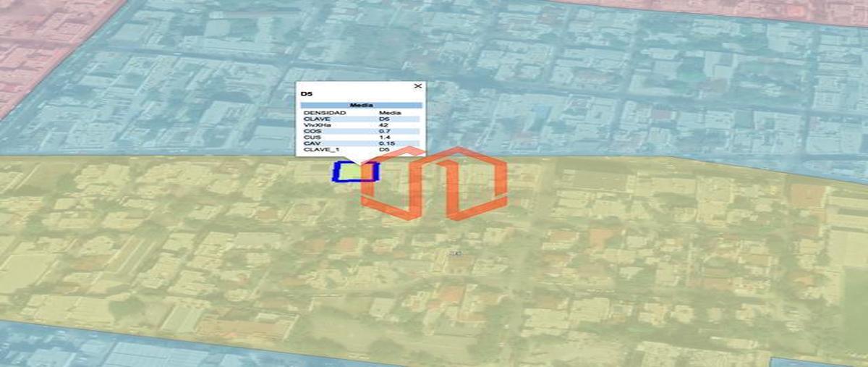Click the 'CAV' value 0.15
The height and width of the screenshot is (367, 868).
pyautogui.click(x=387, y=143)
